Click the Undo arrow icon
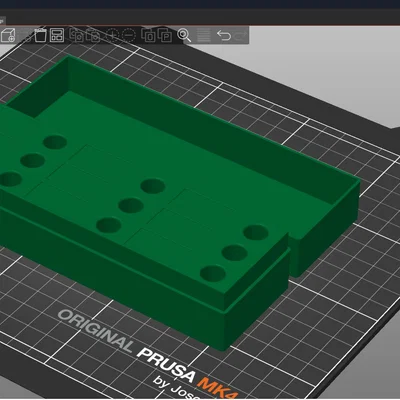Screen dimensions: 400x400 click(224, 35)
